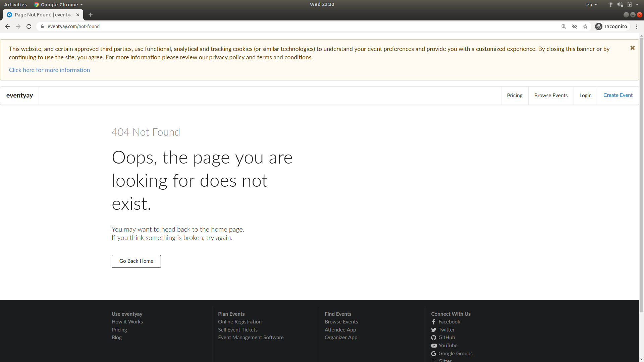Expand the en language selector
This screenshot has height=362, width=644.
pyautogui.click(x=591, y=4)
